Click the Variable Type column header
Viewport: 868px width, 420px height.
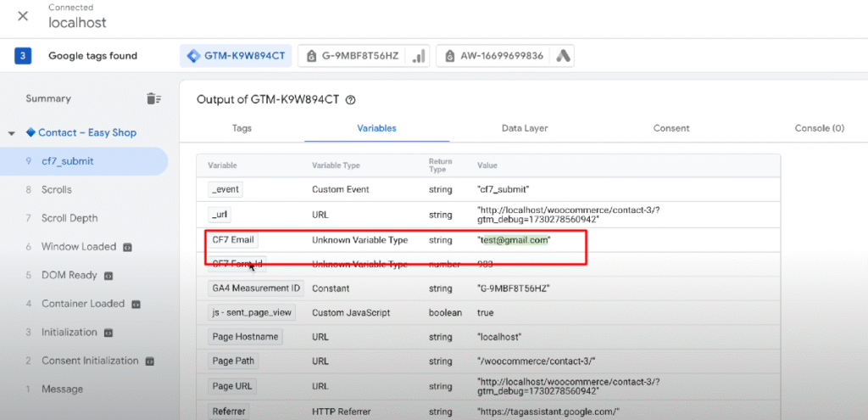click(x=336, y=165)
